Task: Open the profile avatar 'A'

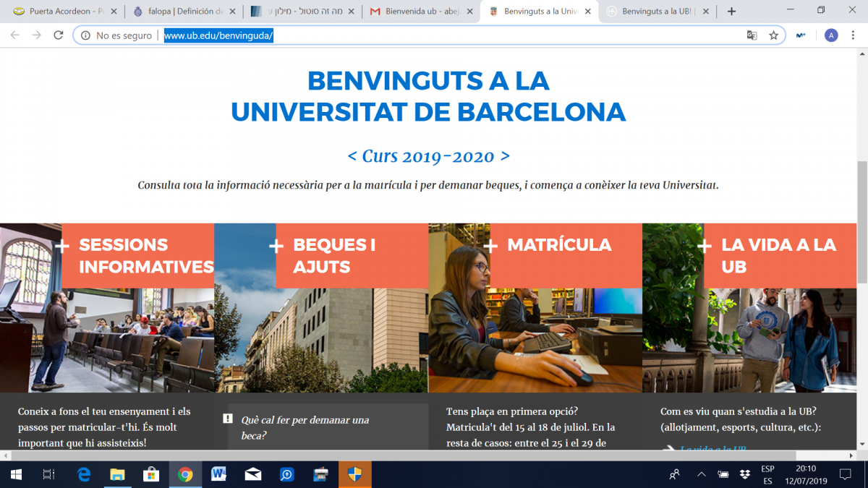Action: [831, 35]
